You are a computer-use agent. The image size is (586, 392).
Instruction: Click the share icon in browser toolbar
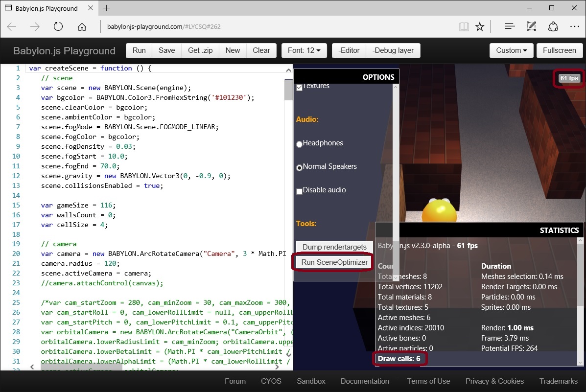click(553, 26)
